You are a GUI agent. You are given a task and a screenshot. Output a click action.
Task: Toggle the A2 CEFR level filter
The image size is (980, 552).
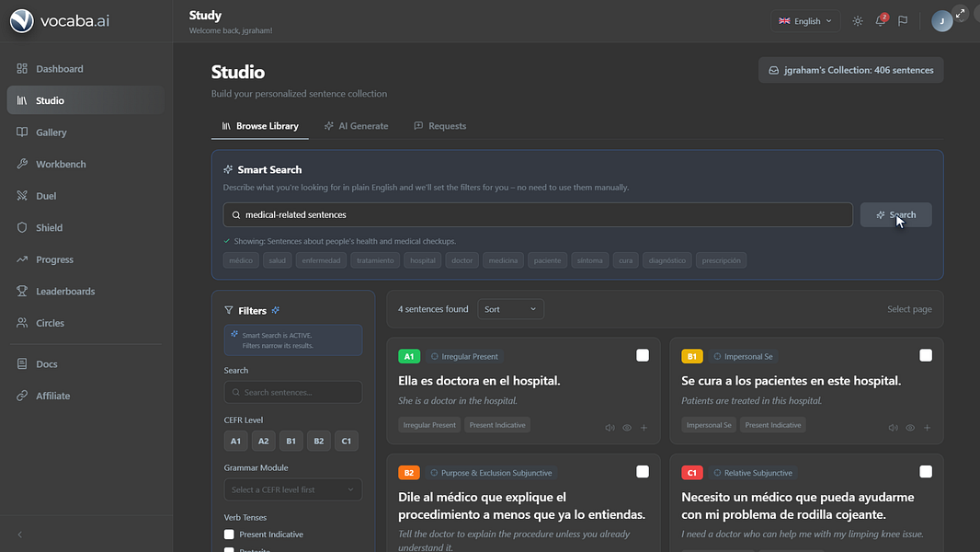pyautogui.click(x=263, y=441)
